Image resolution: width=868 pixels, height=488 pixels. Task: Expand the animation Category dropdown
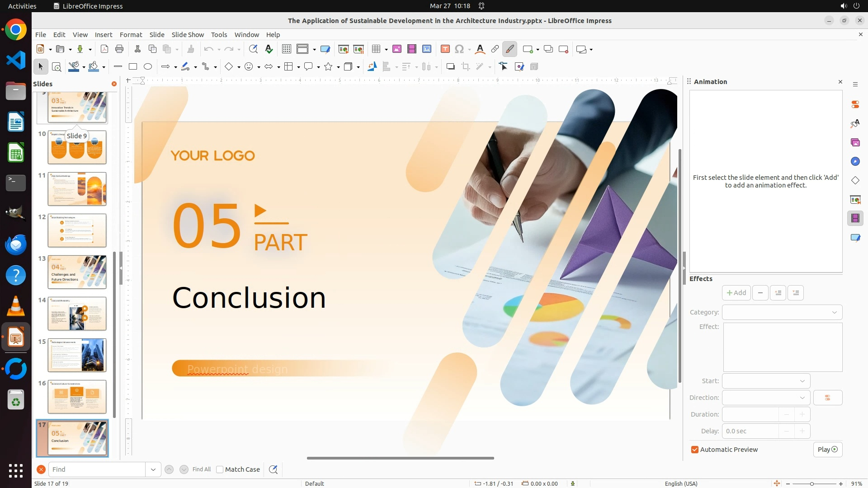coord(782,312)
